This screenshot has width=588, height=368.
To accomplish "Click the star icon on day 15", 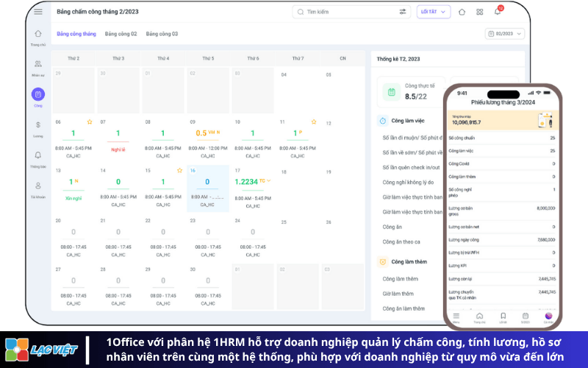I will 179,171.
